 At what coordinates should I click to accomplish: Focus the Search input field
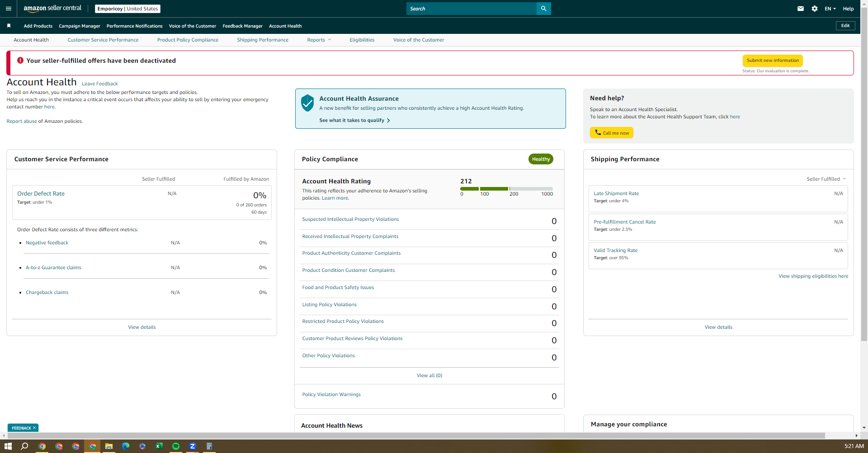pyautogui.click(x=472, y=9)
